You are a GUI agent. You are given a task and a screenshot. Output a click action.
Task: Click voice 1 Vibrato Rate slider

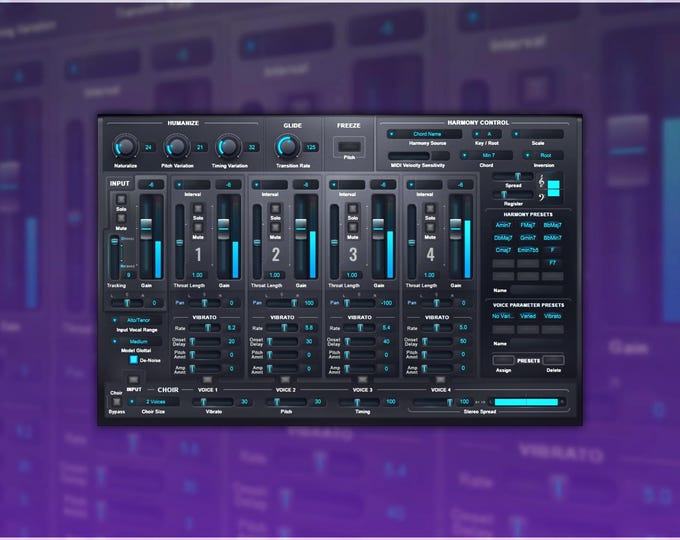click(206, 328)
